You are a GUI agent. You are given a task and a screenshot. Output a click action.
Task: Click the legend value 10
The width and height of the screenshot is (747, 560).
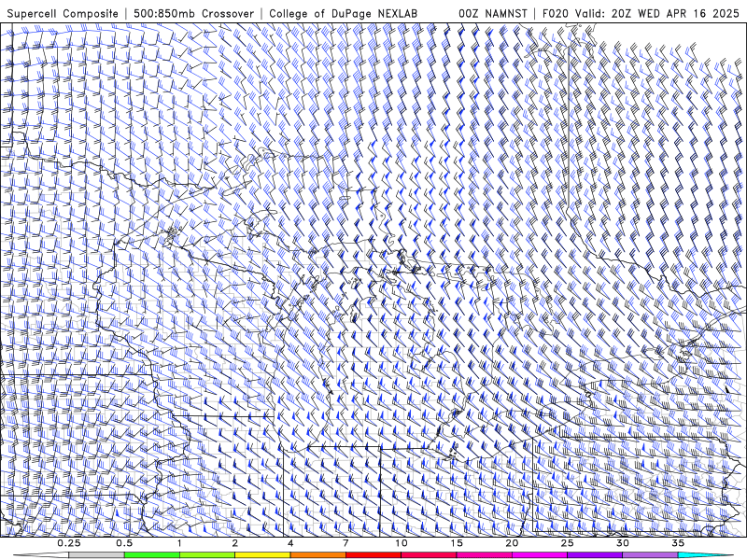pyautogui.click(x=402, y=543)
